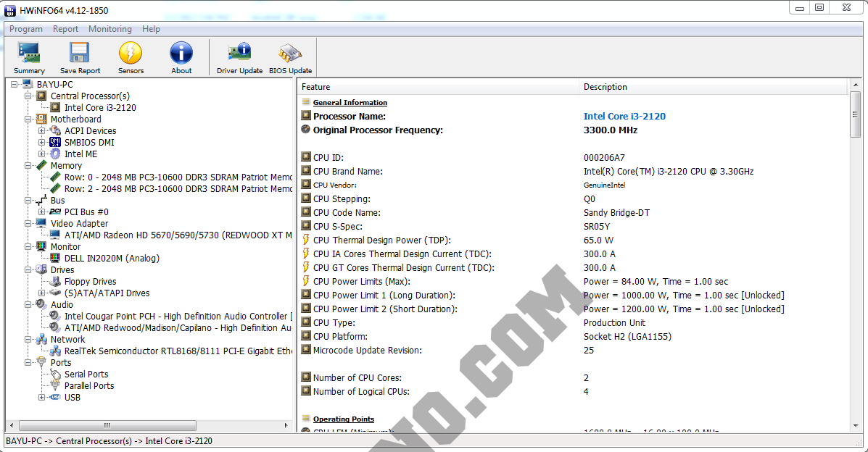Open the About dialog

coord(181,57)
